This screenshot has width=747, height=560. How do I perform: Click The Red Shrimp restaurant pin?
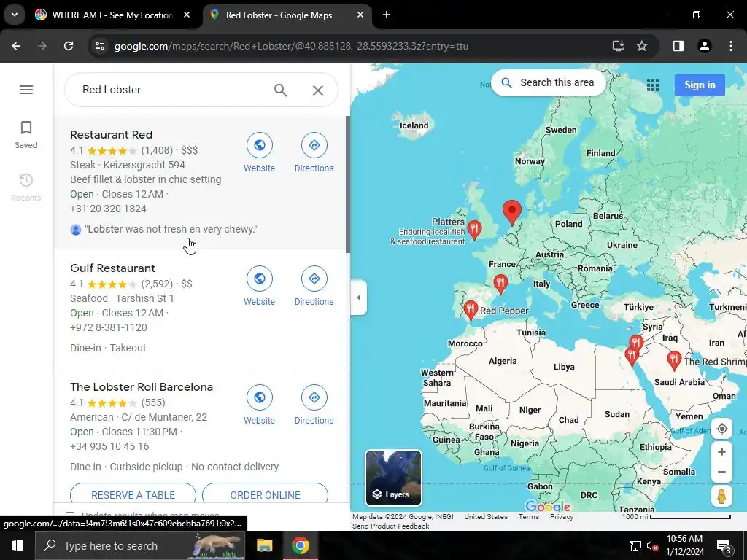[x=674, y=360]
